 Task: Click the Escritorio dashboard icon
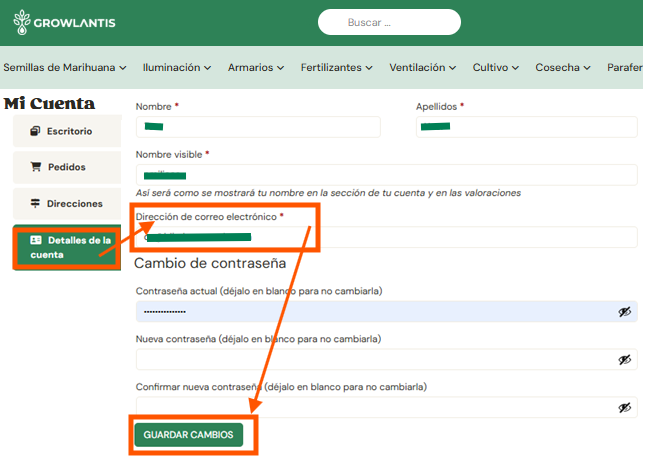pos(35,131)
